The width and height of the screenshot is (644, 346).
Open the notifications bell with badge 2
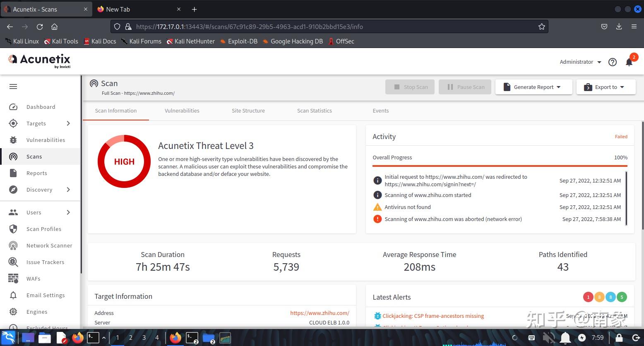[x=629, y=62]
